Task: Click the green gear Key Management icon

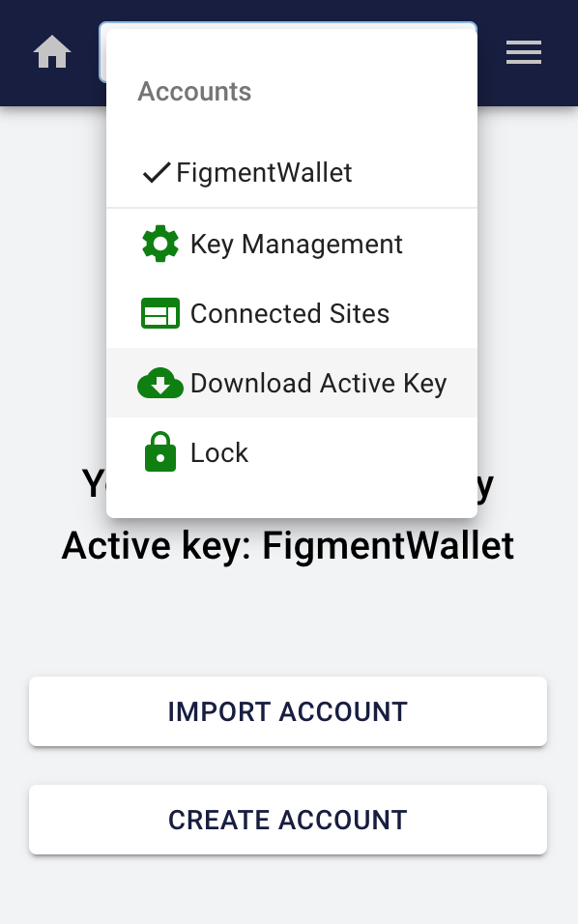Action: click(x=160, y=244)
